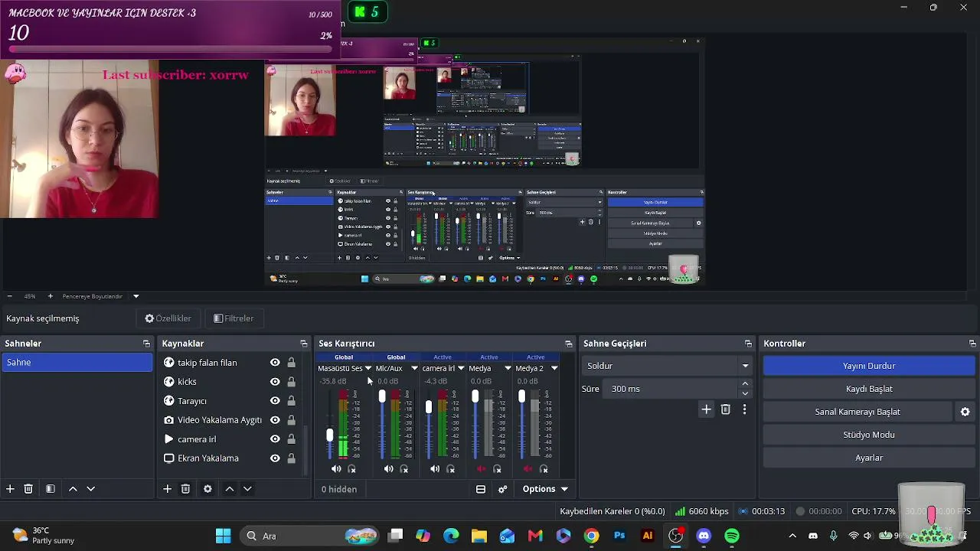Hide the takip falan filan source

pos(275,363)
